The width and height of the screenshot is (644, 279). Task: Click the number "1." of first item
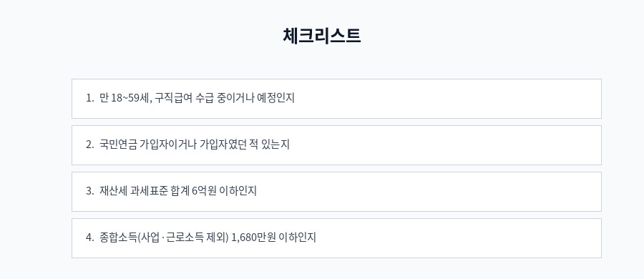pos(90,99)
